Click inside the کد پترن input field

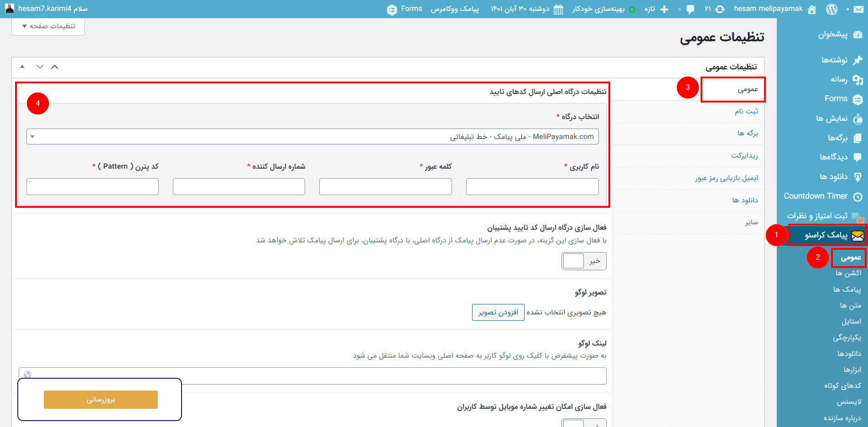(92, 186)
